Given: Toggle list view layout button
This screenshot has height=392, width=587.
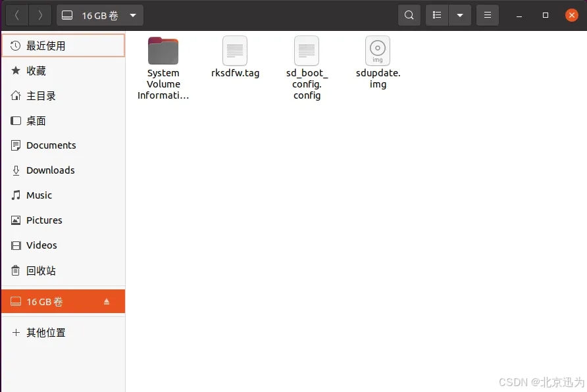Looking at the screenshot, I should (437, 15).
